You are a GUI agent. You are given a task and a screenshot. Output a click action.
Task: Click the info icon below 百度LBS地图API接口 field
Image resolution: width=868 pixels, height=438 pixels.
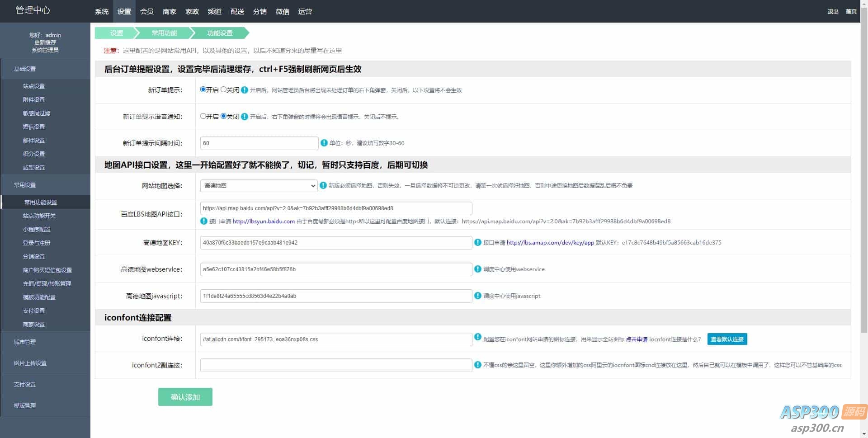(203, 221)
